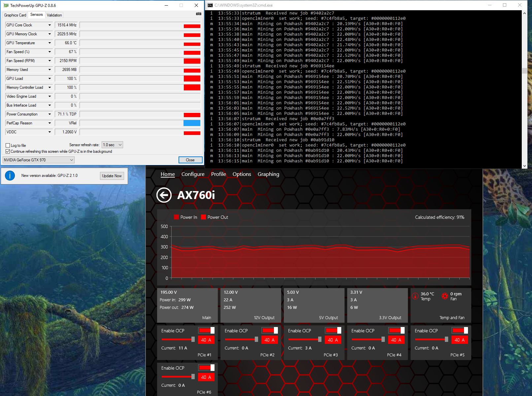Adjust the PCIe #6 OCP slider handle
Screen dimensions: 532x396
pyautogui.click(x=193, y=377)
